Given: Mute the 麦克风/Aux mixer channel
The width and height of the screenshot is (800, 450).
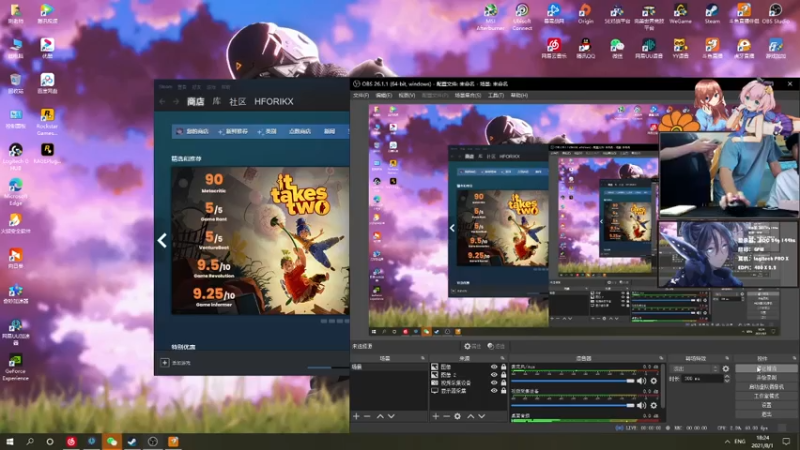Looking at the screenshot, I should pyautogui.click(x=641, y=381).
